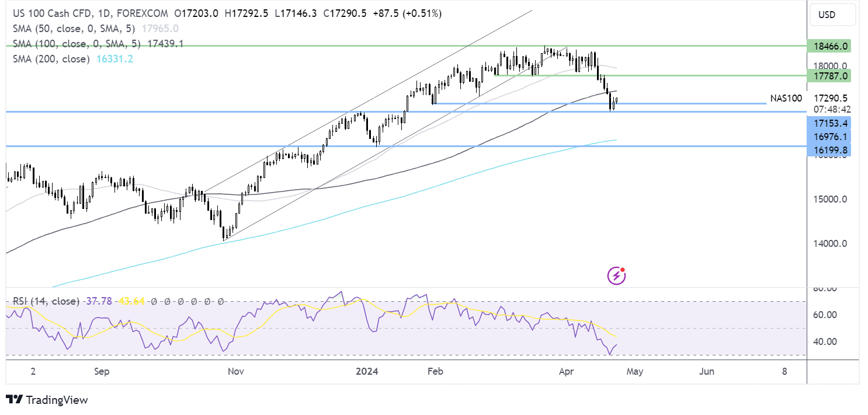Click the green 18466.0 price label
The width and height of the screenshot is (868, 415).
tap(829, 46)
